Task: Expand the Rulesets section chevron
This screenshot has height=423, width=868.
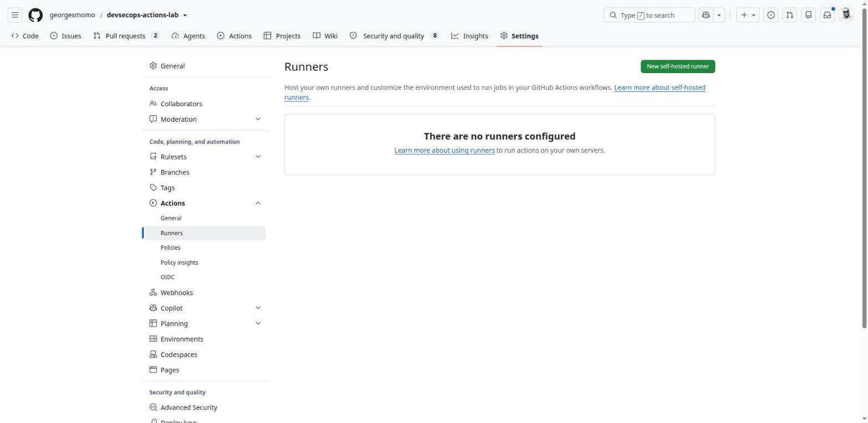Action: click(258, 157)
